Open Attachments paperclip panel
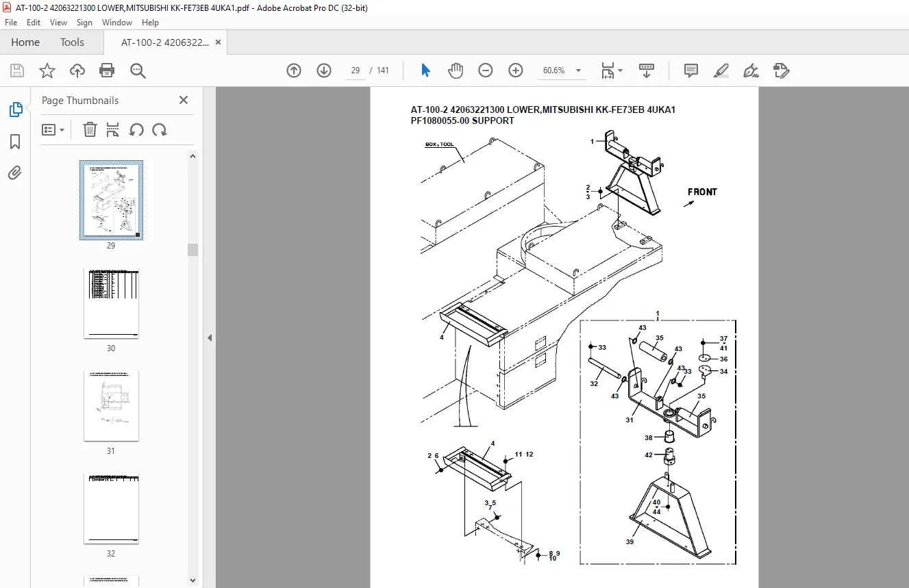The height and width of the screenshot is (588, 909). (x=15, y=172)
